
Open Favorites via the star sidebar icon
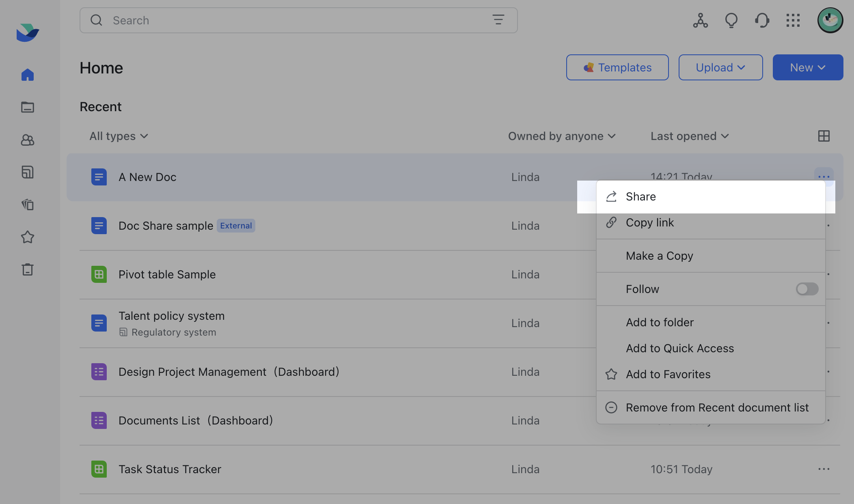point(27,237)
